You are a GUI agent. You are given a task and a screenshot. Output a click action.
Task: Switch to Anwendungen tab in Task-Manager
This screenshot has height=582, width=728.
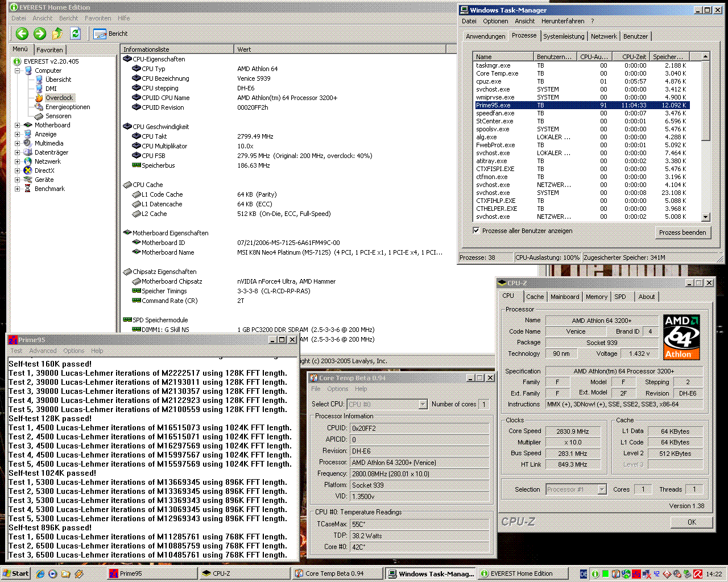point(485,36)
